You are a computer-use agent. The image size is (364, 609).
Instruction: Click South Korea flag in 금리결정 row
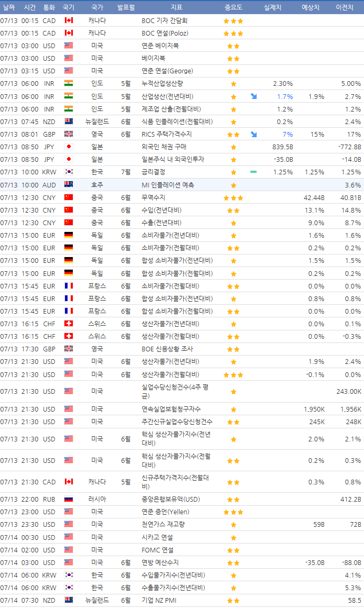coord(69,172)
